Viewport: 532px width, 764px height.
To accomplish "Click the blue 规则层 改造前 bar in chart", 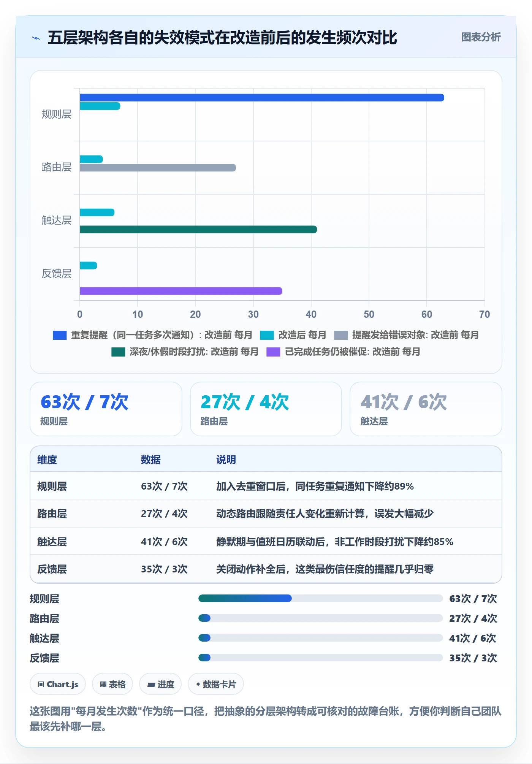I will pyautogui.click(x=262, y=98).
